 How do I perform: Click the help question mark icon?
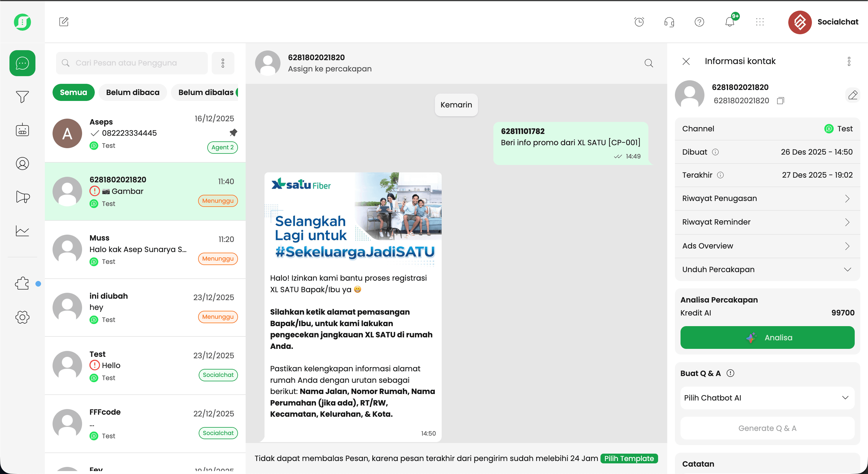(699, 22)
